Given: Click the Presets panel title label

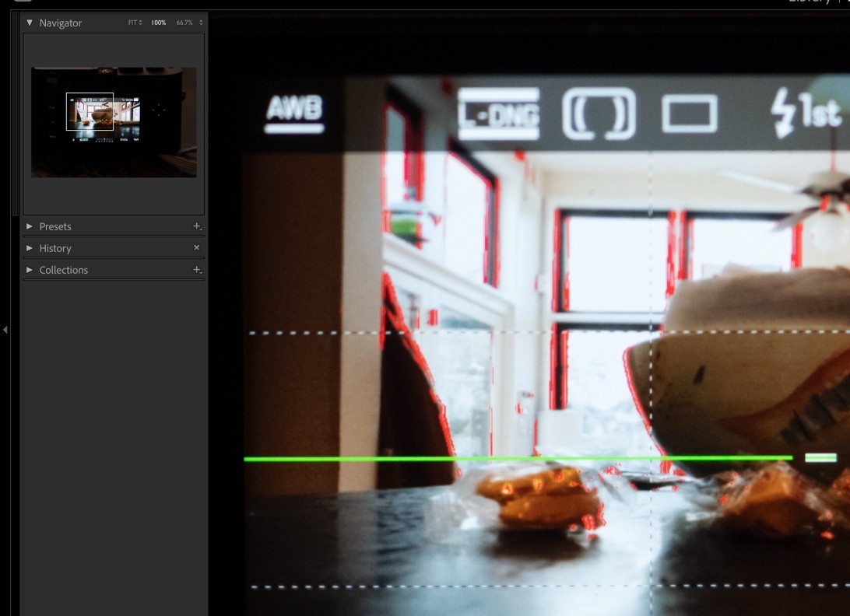Looking at the screenshot, I should (x=55, y=226).
